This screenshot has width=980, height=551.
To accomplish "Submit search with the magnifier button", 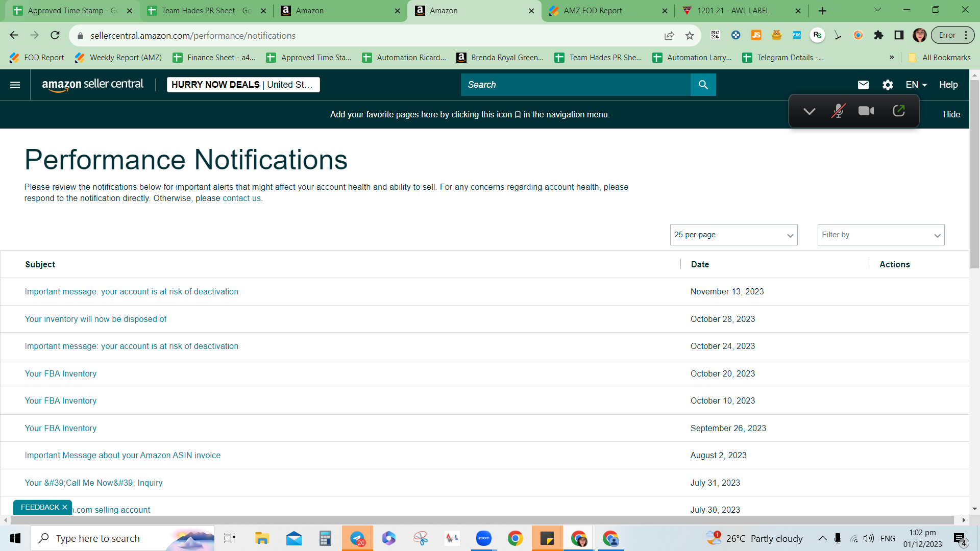I will (703, 85).
